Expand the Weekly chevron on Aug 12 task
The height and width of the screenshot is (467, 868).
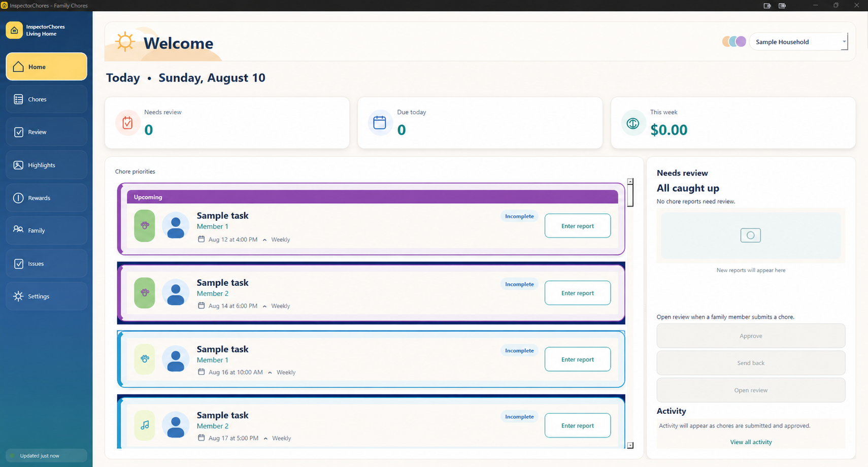click(x=264, y=240)
